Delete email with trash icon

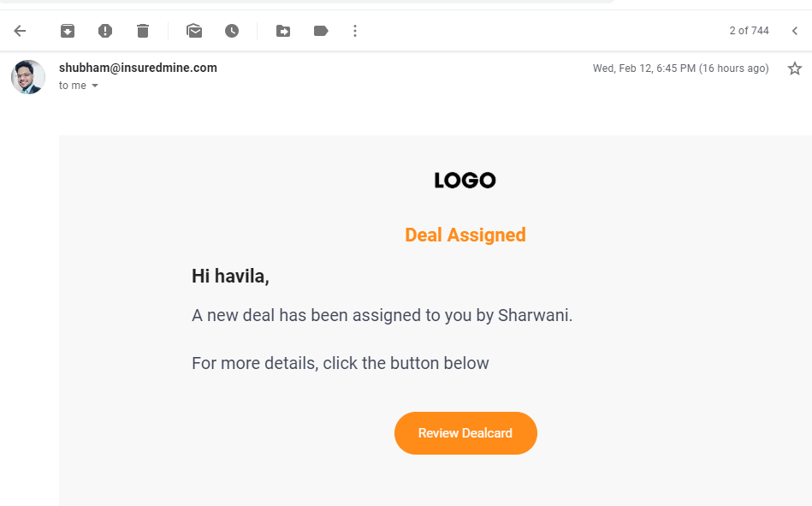143,31
